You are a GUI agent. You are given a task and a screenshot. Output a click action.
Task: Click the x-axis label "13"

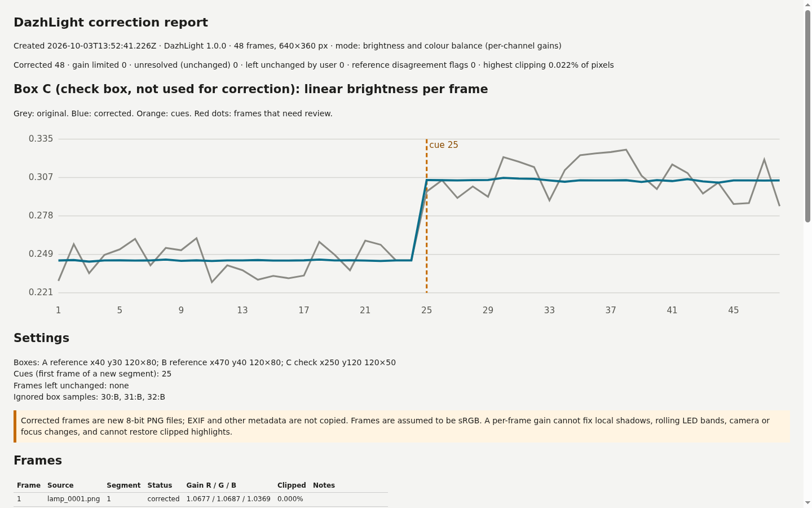[242, 310]
